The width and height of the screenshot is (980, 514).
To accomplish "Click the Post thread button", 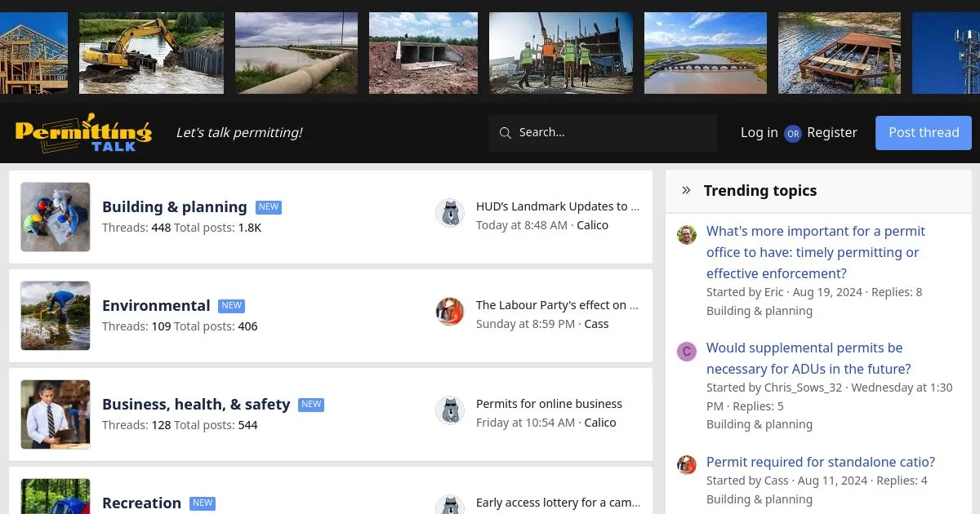I will click(x=924, y=133).
